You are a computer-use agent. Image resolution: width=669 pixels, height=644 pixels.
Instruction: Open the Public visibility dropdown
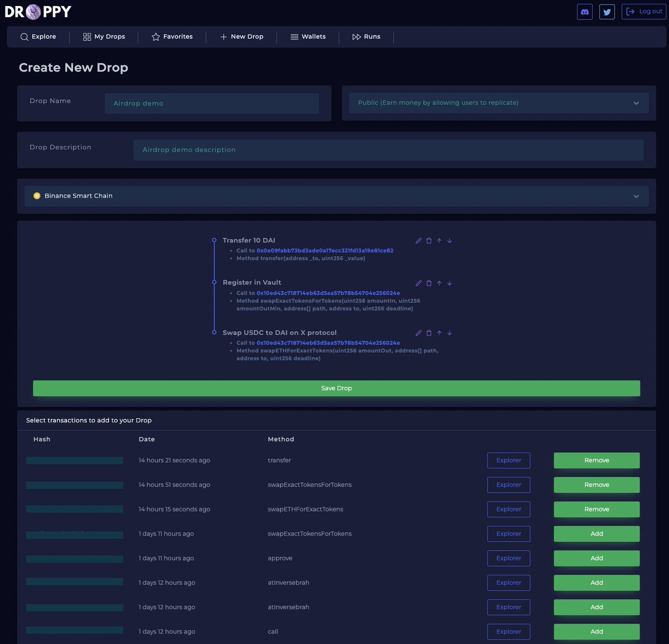(499, 103)
